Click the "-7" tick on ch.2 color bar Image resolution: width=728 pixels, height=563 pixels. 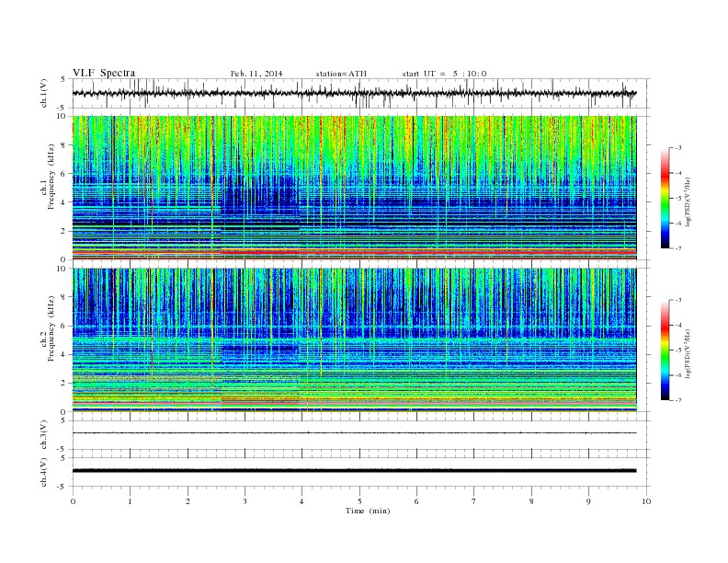678,400
